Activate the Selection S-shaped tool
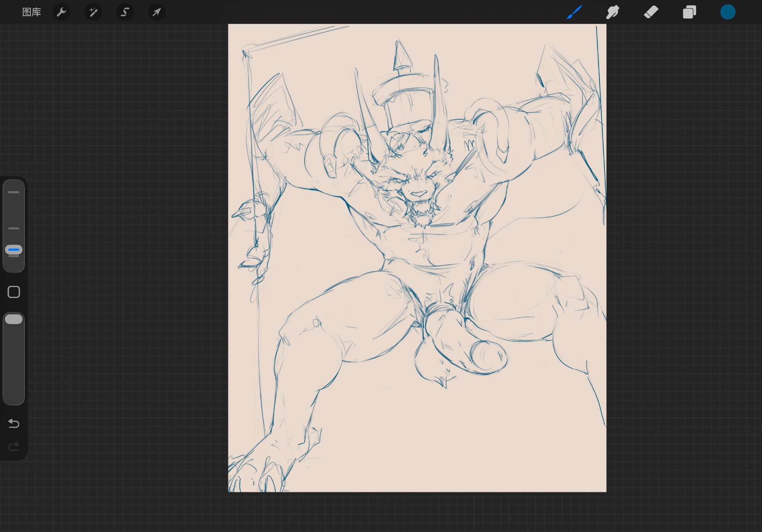This screenshot has width=762, height=532. click(x=125, y=12)
